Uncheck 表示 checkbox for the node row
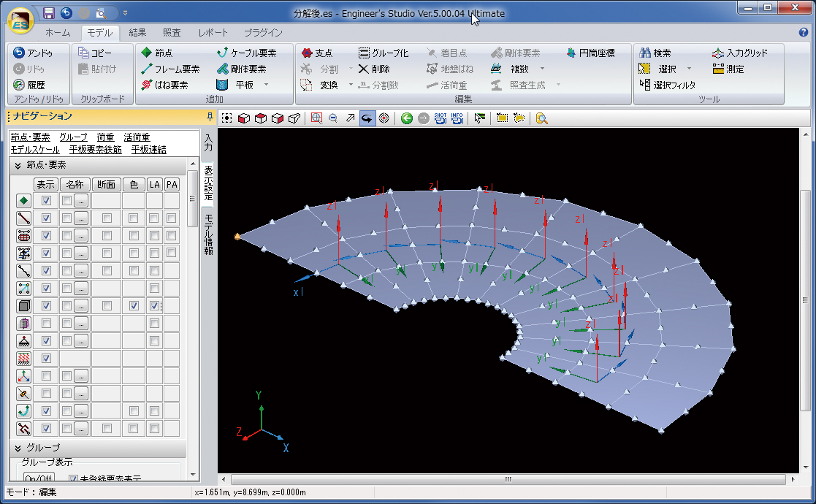This screenshot has width=816, height=504. [46, 200]
